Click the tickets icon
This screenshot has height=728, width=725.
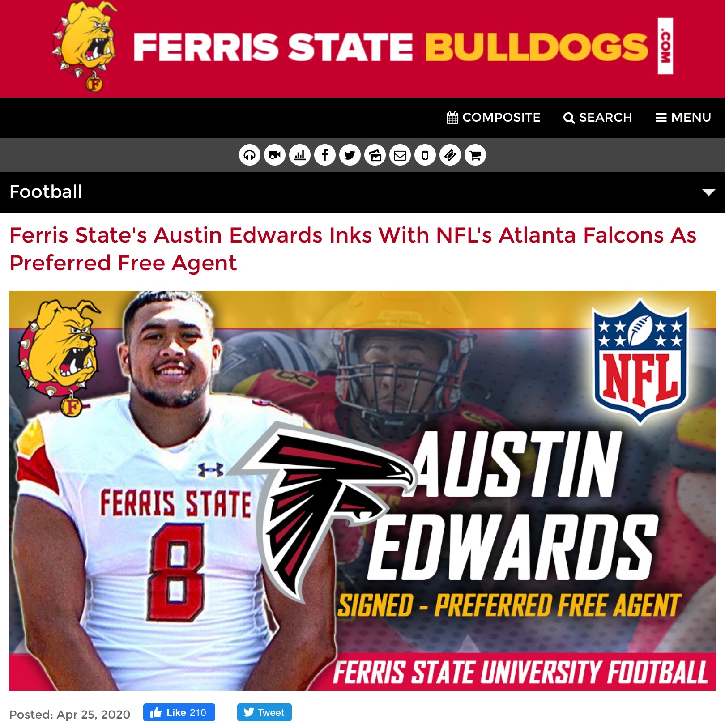(x=450, y=155)
